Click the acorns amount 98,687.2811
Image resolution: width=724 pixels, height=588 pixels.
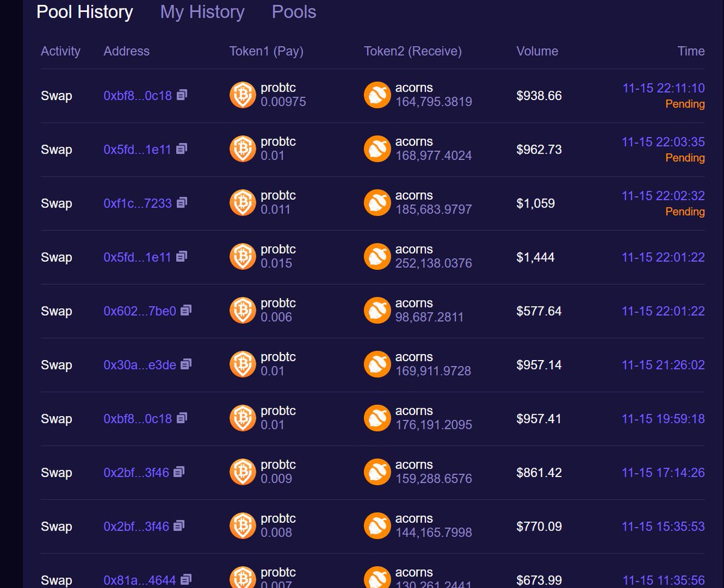430,317
